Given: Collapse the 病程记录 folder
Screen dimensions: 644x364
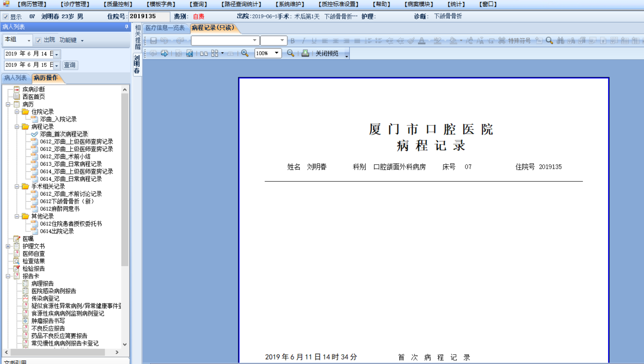Looking at the screenshot, I should (17, 127).
